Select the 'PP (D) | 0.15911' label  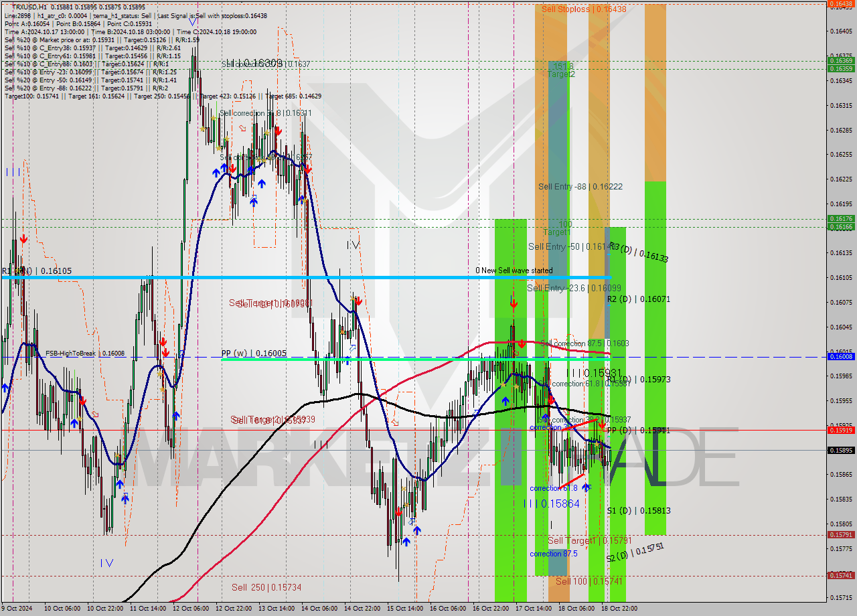click(x=639, y=431)
